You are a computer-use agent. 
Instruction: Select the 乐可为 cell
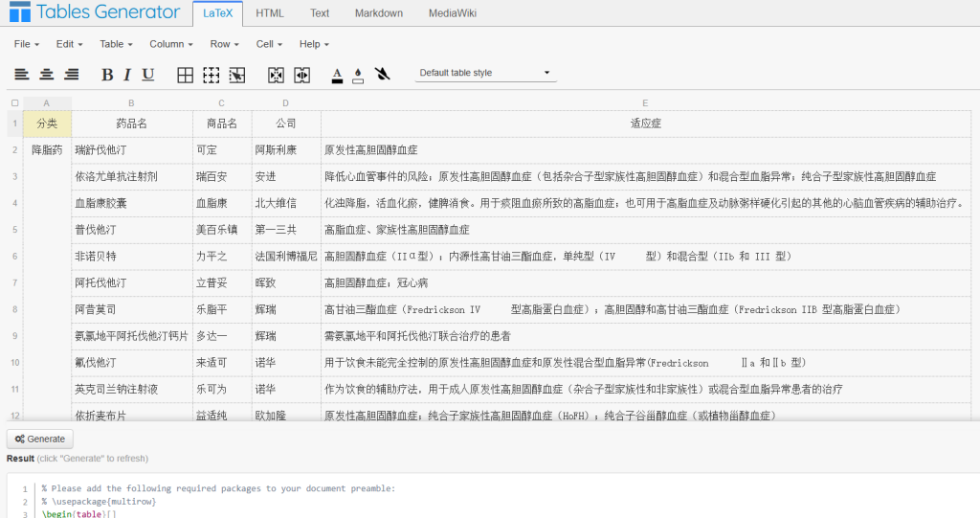(x=222, y=389)
